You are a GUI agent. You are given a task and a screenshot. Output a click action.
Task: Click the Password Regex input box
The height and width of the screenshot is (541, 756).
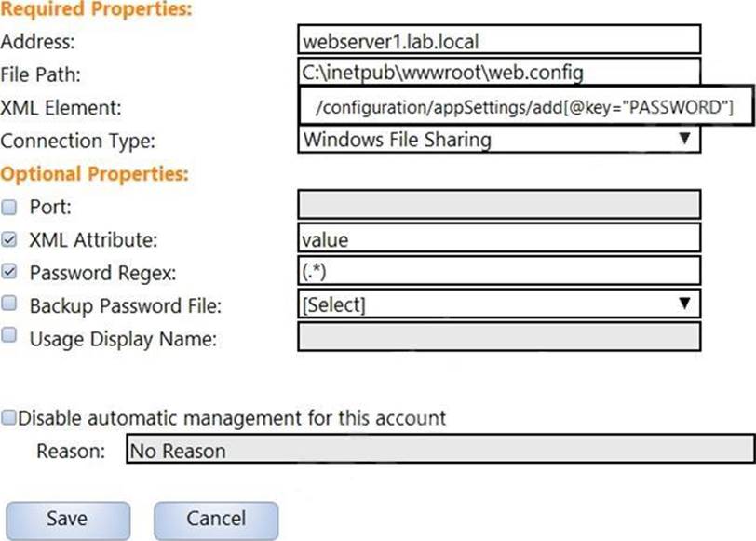pyautogui.click(x=498, y=271)
